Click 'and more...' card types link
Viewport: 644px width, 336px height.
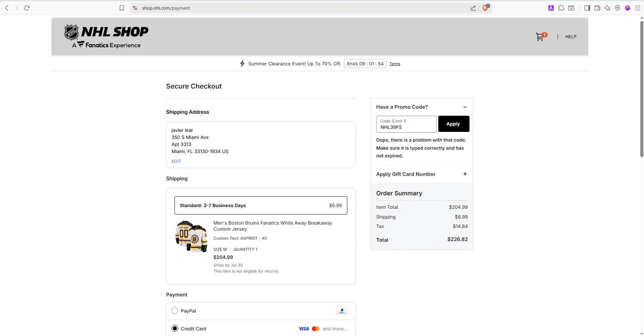(335, 329)
